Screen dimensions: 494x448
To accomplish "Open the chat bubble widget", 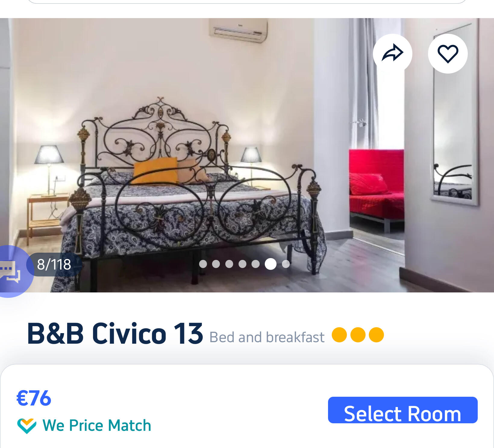I will point(12,271).
